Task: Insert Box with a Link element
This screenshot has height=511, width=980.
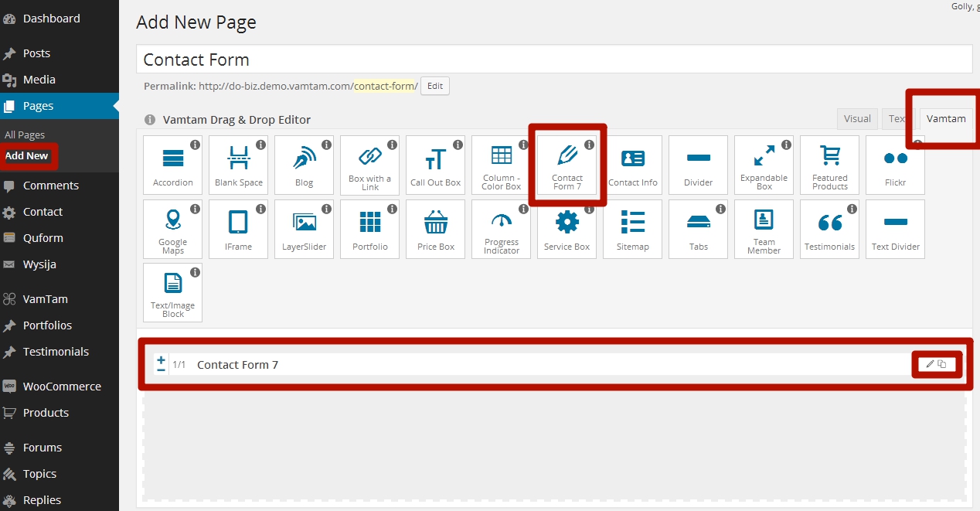Action: (369, 165)
